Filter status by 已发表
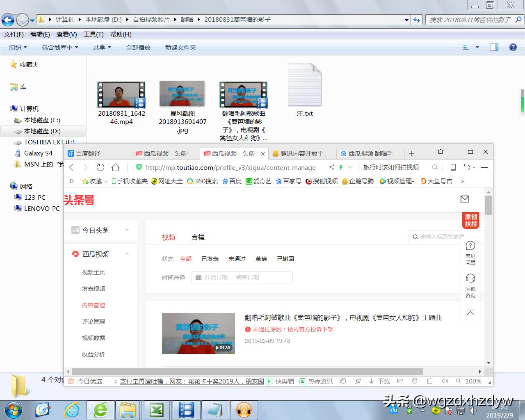Image resolution: width=525 pixels, height=420 pixels. pyautogui.click(x=210, y=259)
